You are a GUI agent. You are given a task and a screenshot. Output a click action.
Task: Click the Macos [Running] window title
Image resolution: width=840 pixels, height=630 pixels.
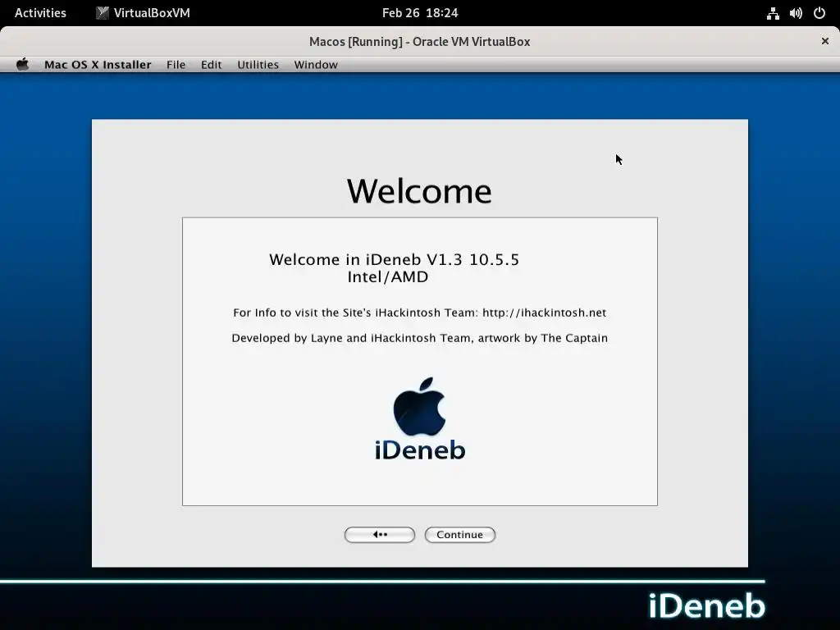[x=419, y=42]
